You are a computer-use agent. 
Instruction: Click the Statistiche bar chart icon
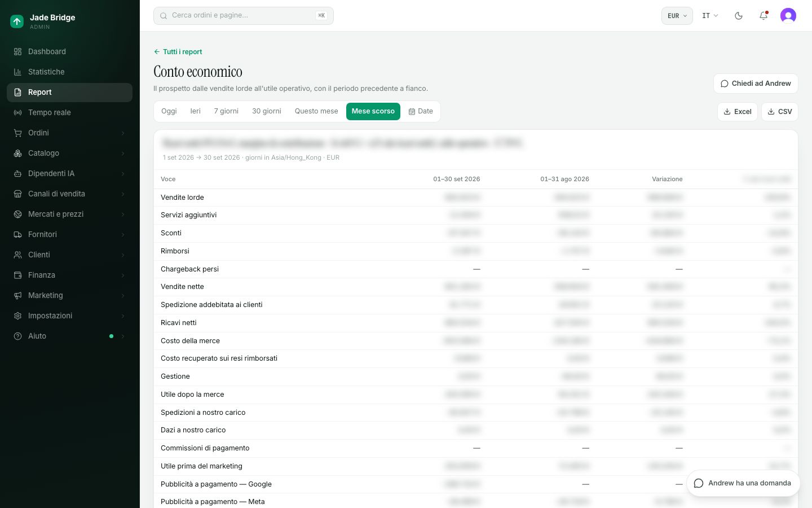click(x=17, y=72)
